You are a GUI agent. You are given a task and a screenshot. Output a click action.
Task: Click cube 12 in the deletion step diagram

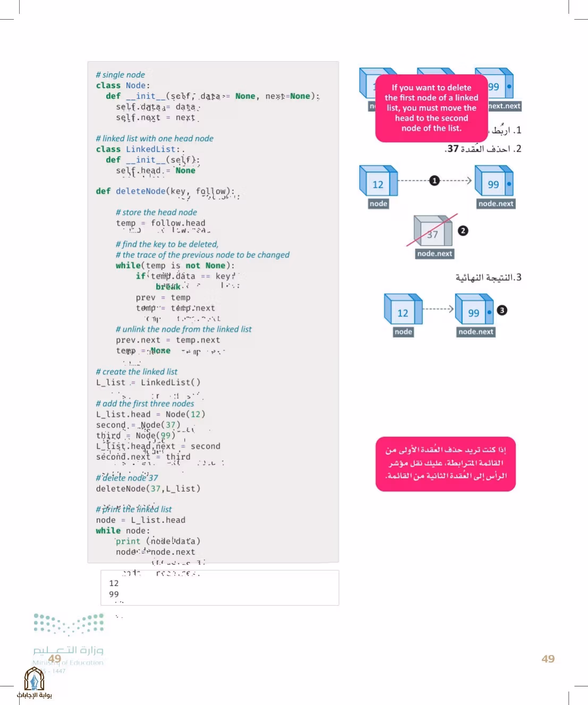tap(378, 181)
